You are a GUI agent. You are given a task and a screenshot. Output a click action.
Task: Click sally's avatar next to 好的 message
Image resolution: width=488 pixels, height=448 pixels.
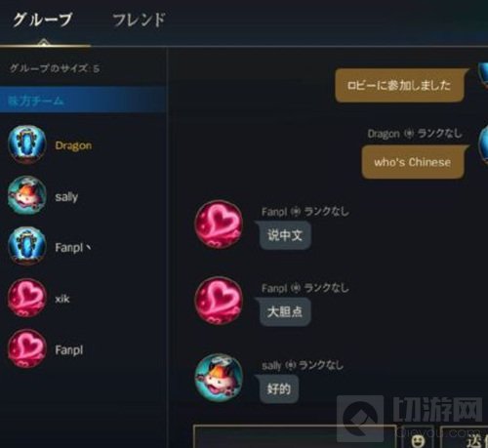(x=219, y=378)
